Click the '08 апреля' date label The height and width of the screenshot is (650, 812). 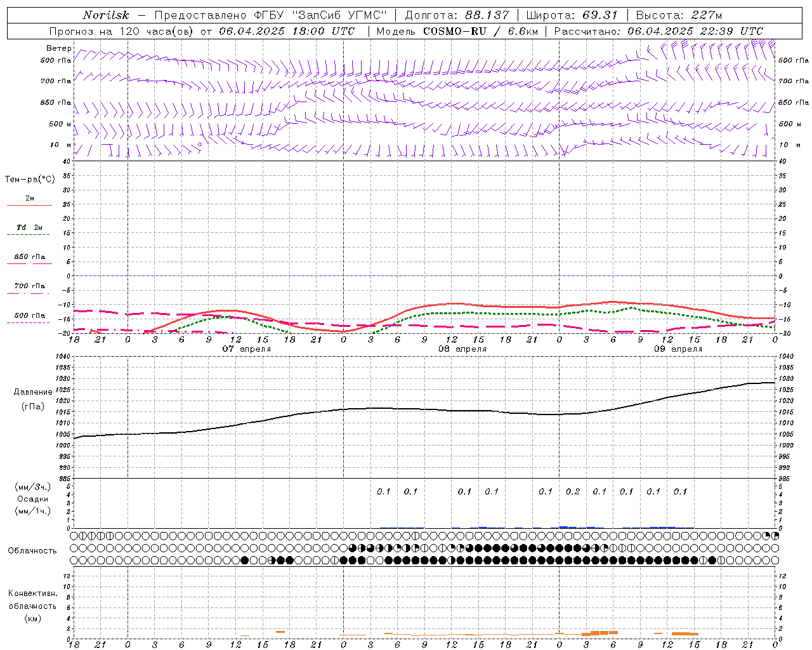(x=462, y=349)
